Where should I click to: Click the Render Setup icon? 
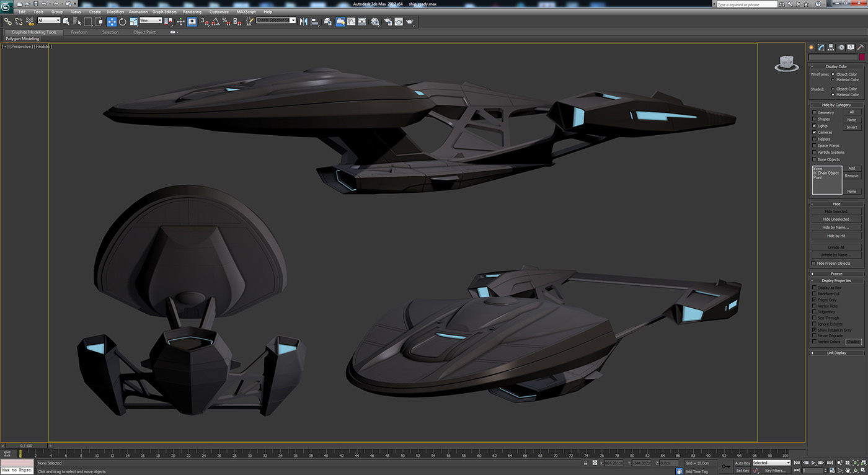pyautogui.click(x=388, y=21)
